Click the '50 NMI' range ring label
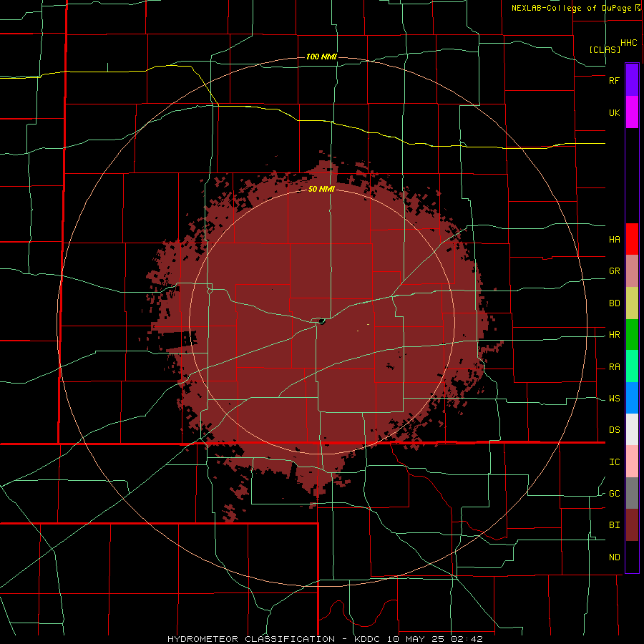644x644 pixels. pos(321,190)
